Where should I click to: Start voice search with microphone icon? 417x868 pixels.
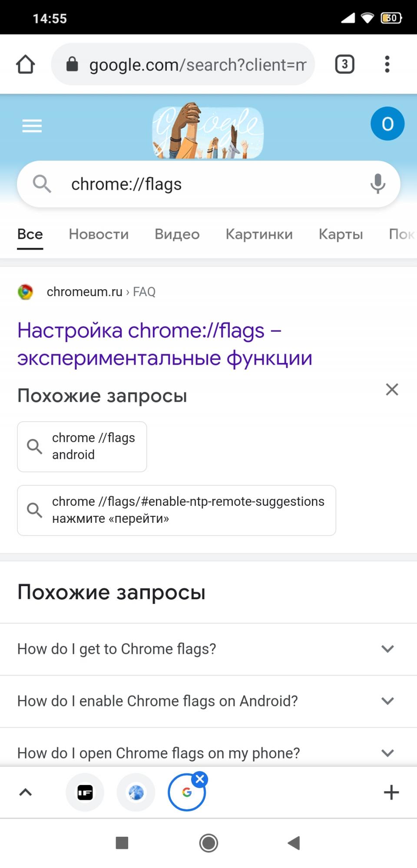(x=377, y=184)
